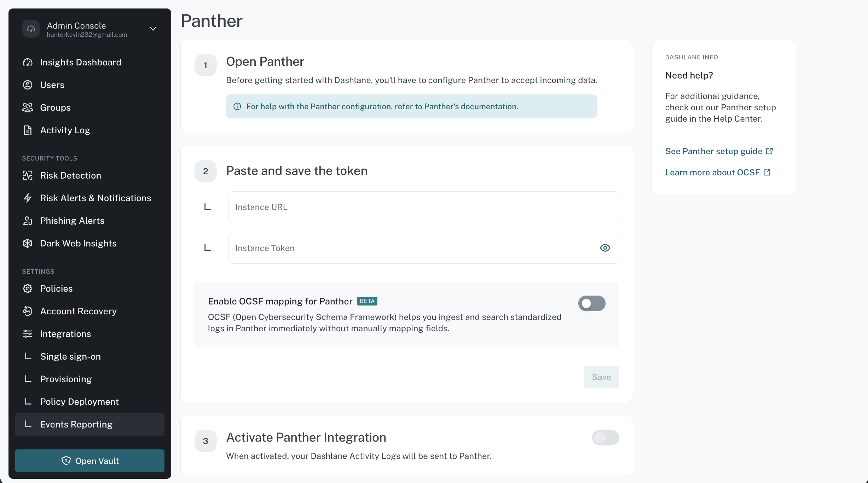Click the Save button
This screenshot has height=483, width=868.
click(x=601, y=377)
